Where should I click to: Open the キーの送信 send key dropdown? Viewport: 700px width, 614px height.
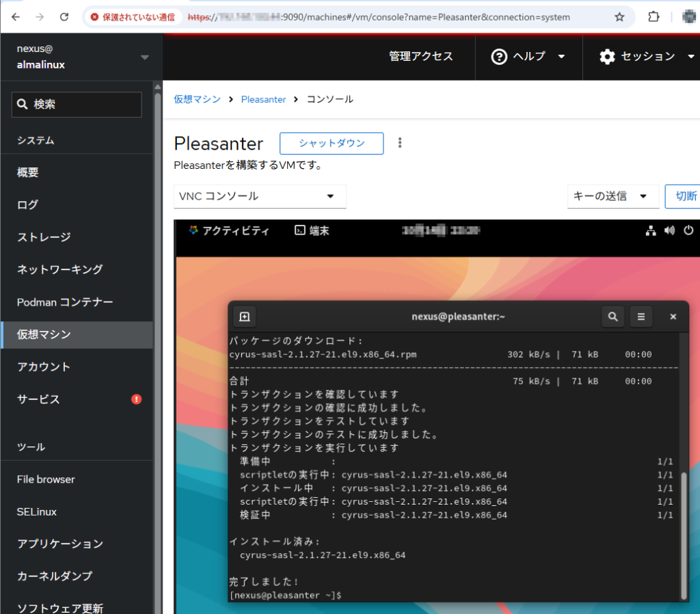[x=612, y=196]
